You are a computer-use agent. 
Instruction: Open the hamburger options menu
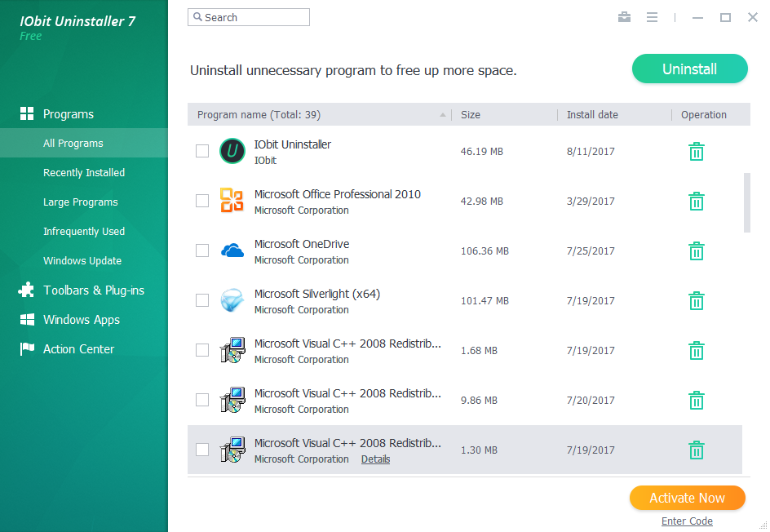(x=652, y=17)
